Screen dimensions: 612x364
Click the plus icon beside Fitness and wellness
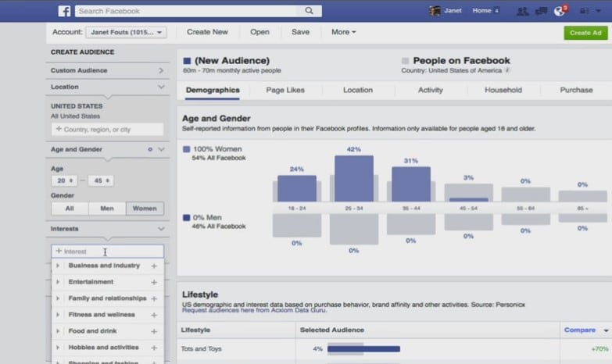tap(154, 315)
